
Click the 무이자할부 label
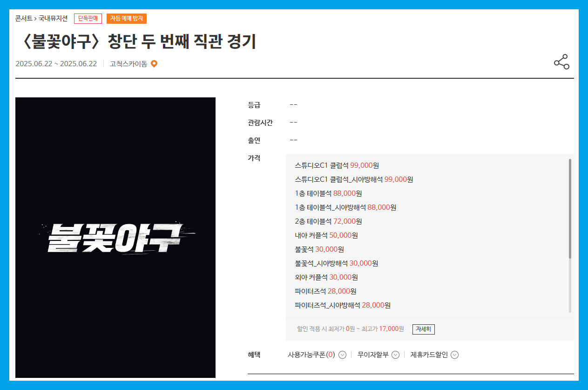373,355
